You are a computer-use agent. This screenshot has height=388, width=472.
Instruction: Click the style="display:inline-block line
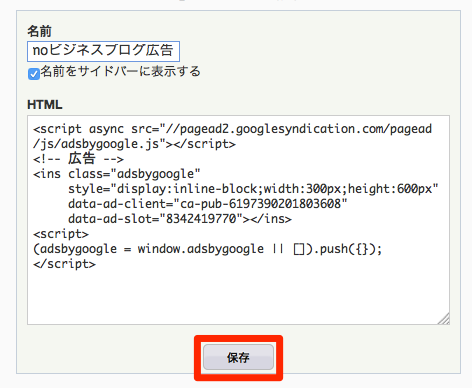[x=253, y=189]
